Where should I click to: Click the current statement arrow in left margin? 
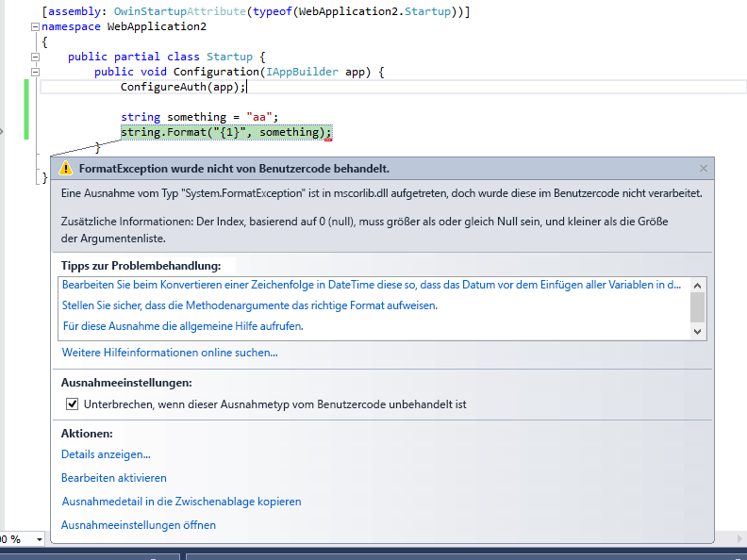tap(3, 132)
